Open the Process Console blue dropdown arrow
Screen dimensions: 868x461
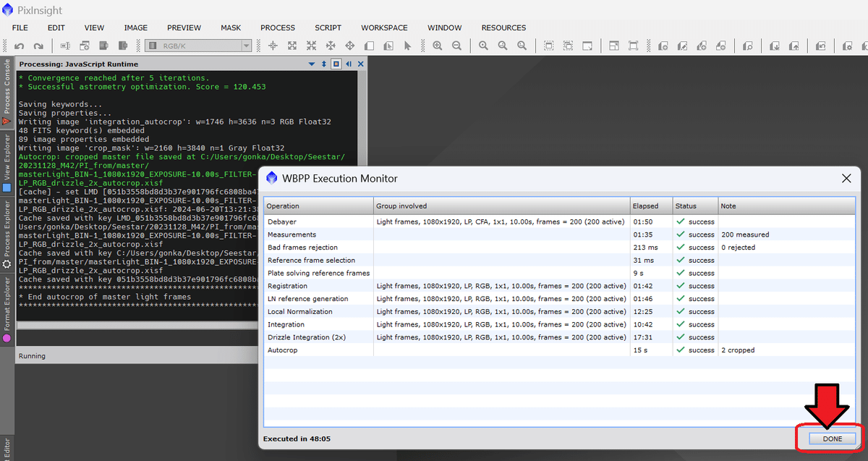pyautogui.click(x=312, y=64)
